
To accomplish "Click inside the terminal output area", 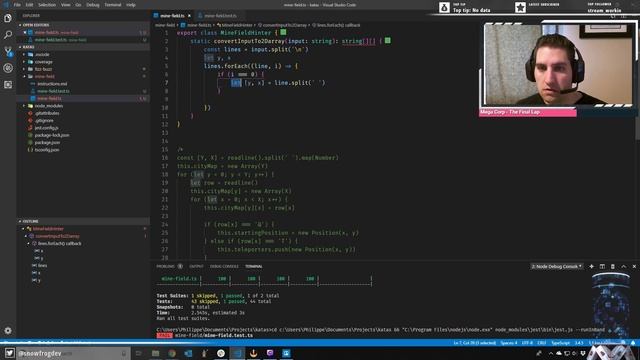I will (x=371, y=306).
